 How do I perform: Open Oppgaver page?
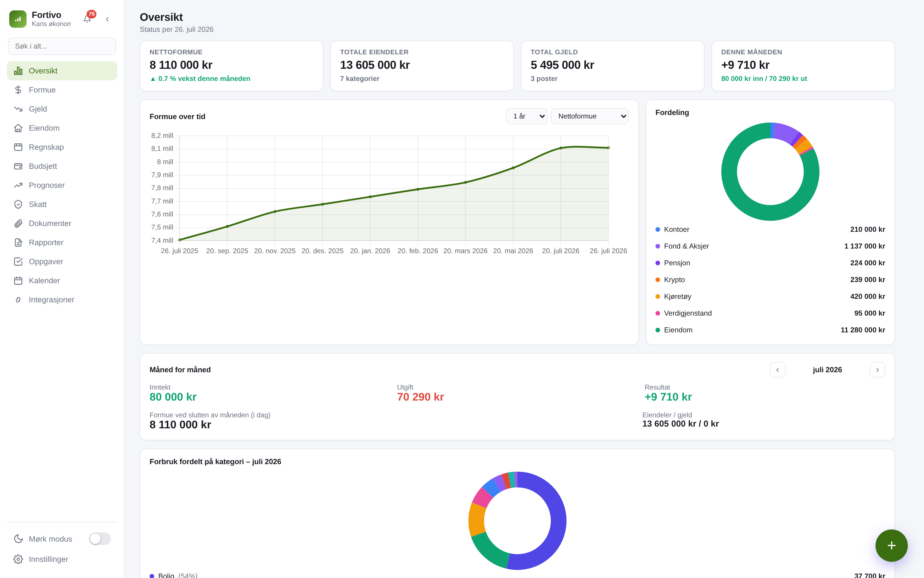[x=62, y=262]
